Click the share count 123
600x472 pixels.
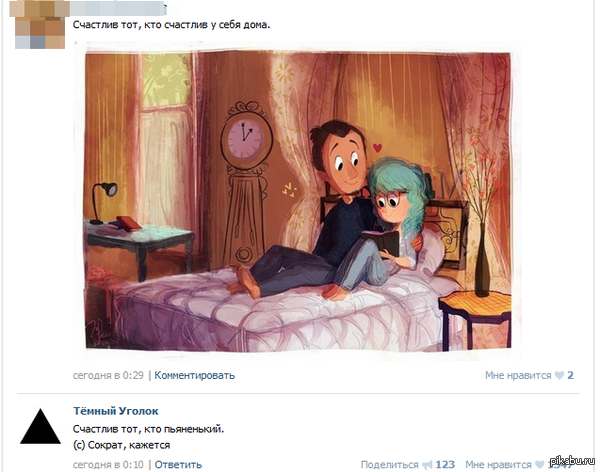[x=445, y=465]
